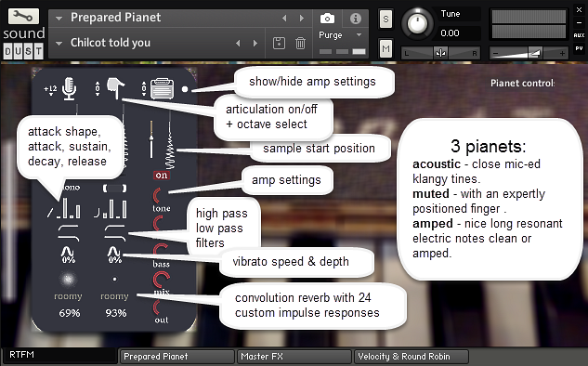Screen dimensions: 588x366
Task: Click the amp bass knob
Action: [161, 251]
